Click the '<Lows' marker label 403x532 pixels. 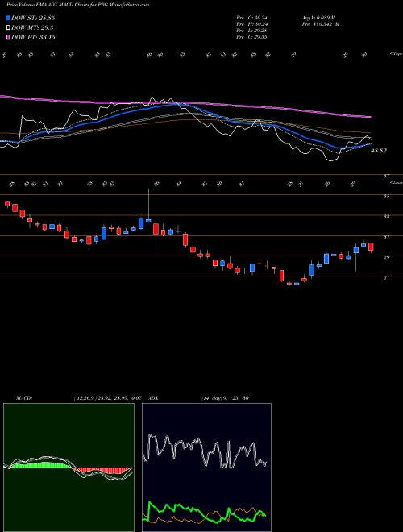[396, 182]
